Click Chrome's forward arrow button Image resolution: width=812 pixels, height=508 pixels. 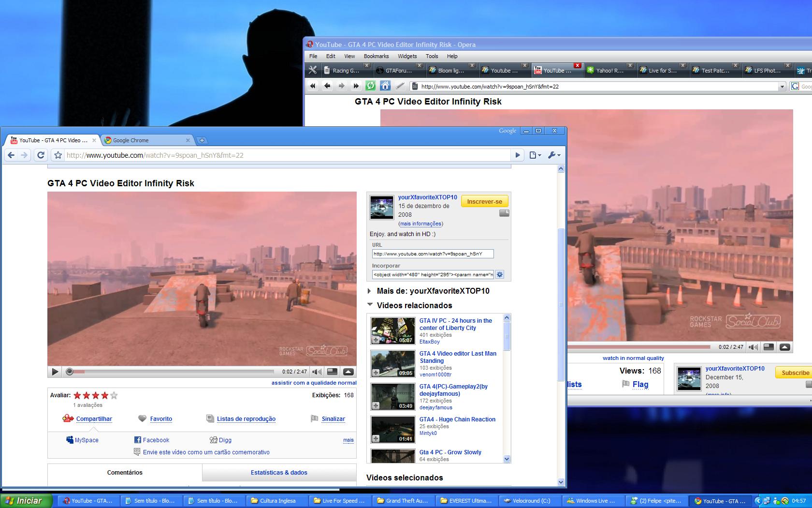click(24, 155)
